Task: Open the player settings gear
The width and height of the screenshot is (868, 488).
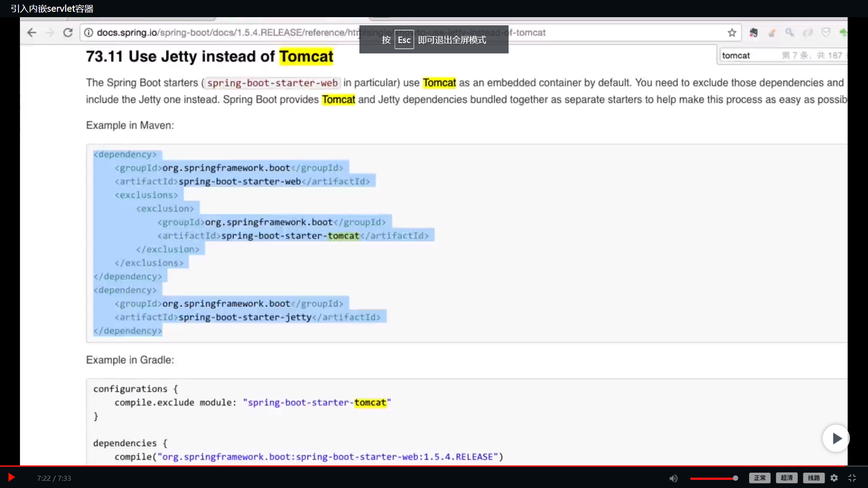Action: click(x=834, y=478)
